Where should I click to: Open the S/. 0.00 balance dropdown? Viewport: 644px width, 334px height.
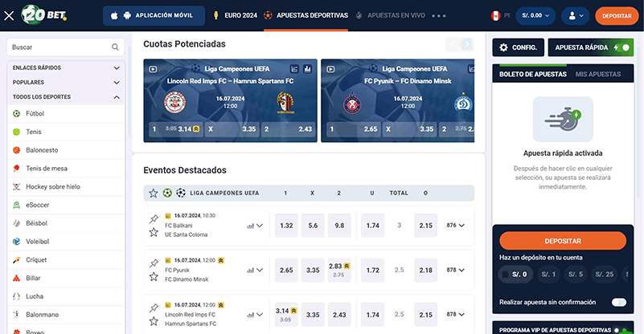[535, 15]
